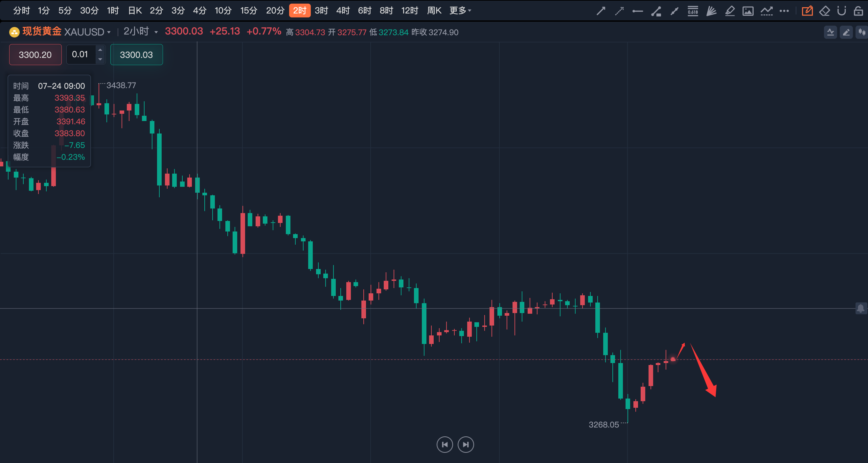
Task: Select the horizontal ray line tool
Action: pos(637,11)
